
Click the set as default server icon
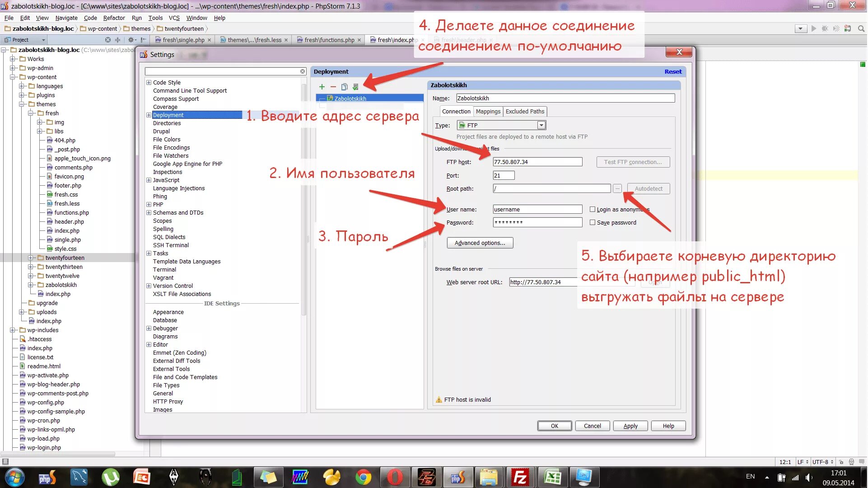point(356,87)
